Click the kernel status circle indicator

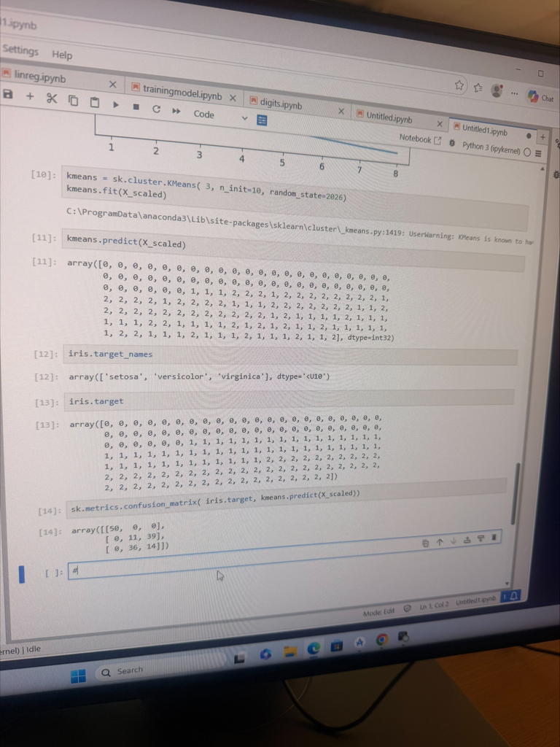pyautogui.click(x=526, y=152)
